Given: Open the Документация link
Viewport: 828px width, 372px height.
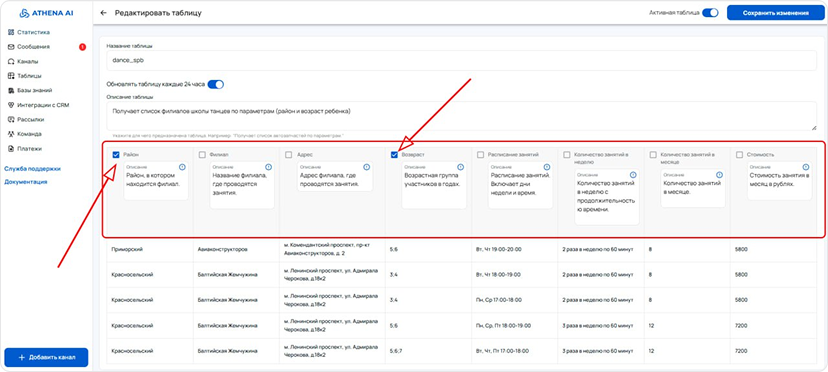Looking at the screenshot, I should point(26,182).
